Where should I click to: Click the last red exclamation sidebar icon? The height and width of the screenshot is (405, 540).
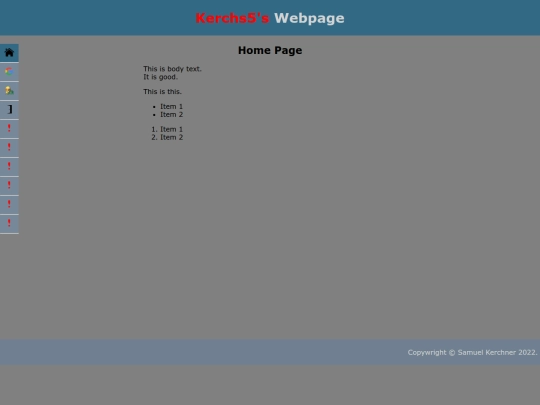(x=9, y=224)
